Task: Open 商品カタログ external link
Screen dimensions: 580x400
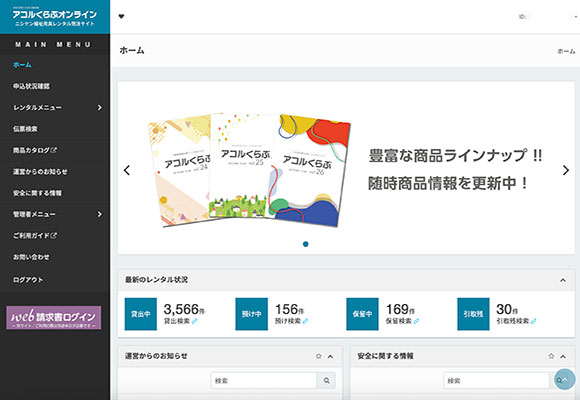Action: click(x=35, y=150)
